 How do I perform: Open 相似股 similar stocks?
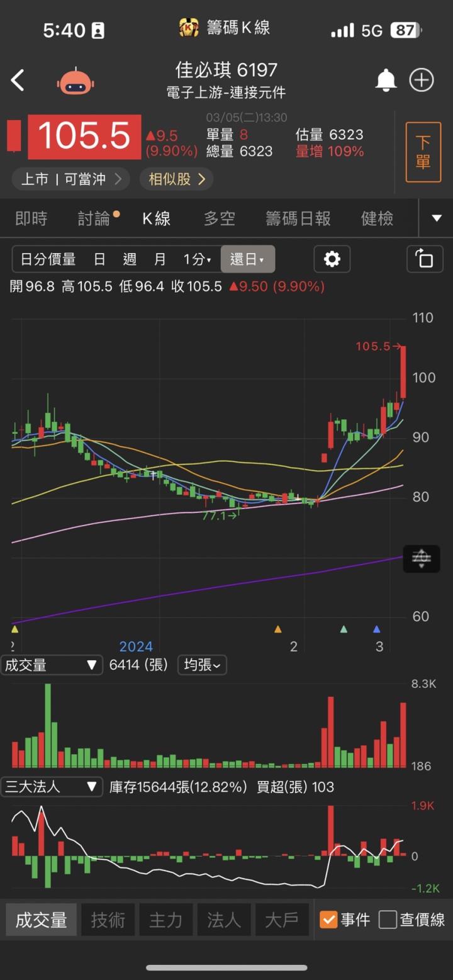click(x=177, y=179)
